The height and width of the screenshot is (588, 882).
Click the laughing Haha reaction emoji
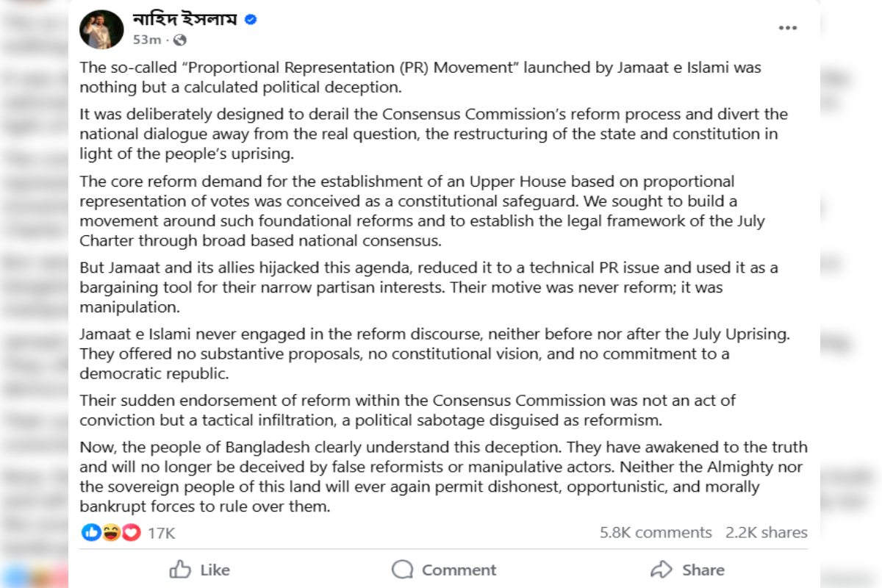tap(111, 532)
